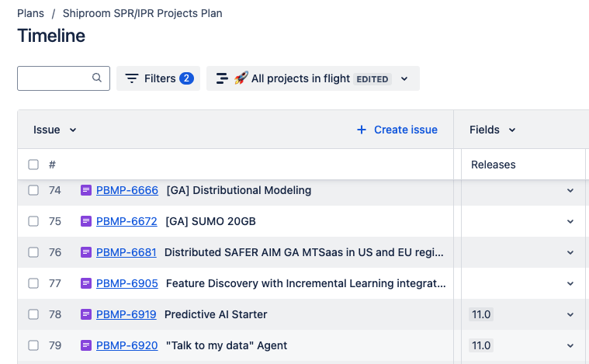Select the "[GA] Distributional Modeling" title text
Image resolution: width=589 pixels, height=364 pixels.
(x=239, y=190)
